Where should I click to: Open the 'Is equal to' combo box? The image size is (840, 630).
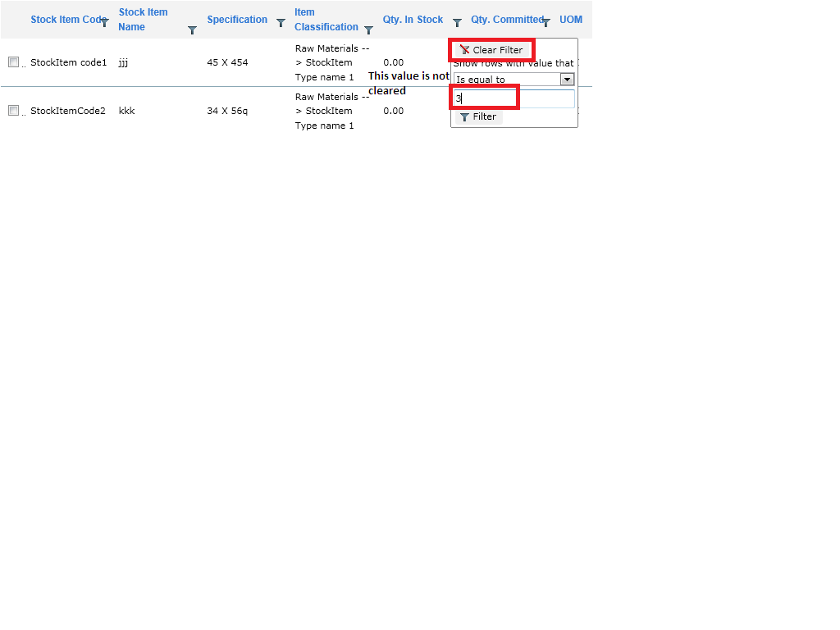[x=514, y=80]
